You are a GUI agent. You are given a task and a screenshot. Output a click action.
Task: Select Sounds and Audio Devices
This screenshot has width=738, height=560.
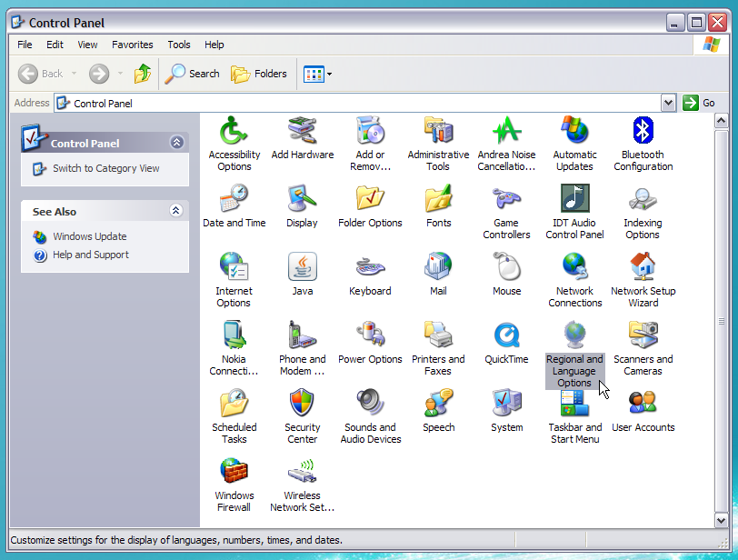(x=371, y=404)
